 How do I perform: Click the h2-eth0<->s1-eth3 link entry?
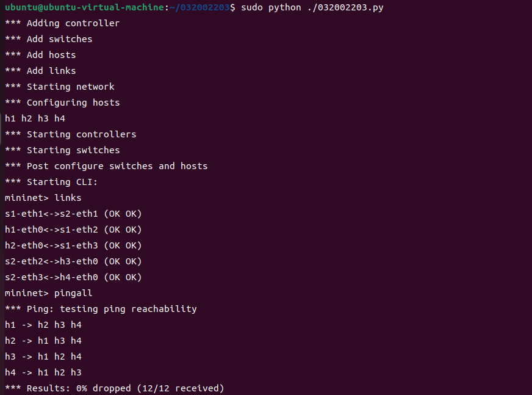73,245
